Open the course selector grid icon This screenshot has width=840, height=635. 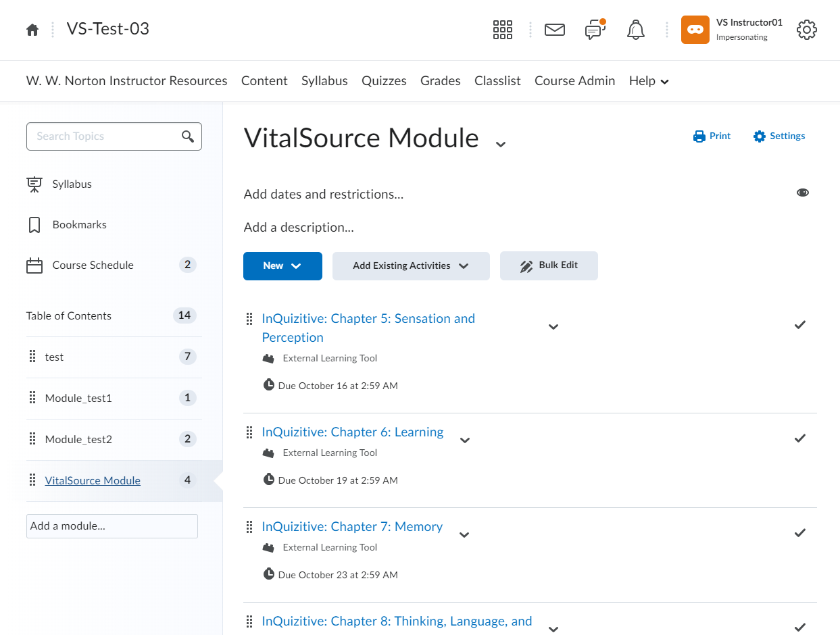(502, 30)
